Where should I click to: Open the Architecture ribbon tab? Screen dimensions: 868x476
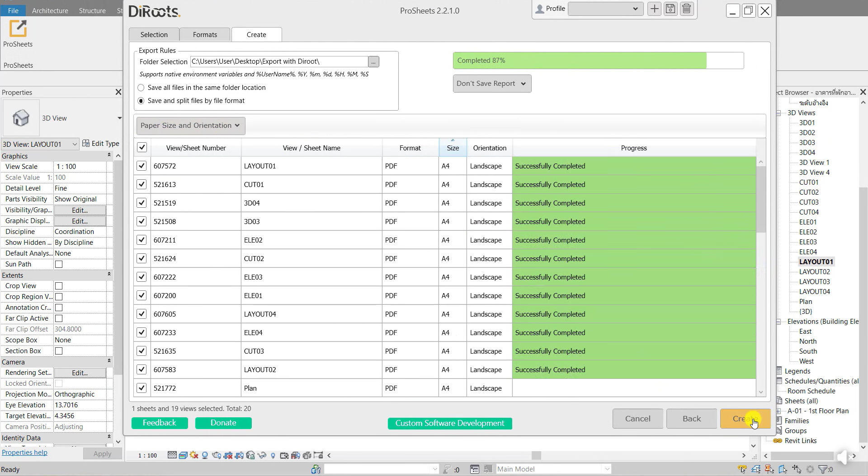pos(50,10)
